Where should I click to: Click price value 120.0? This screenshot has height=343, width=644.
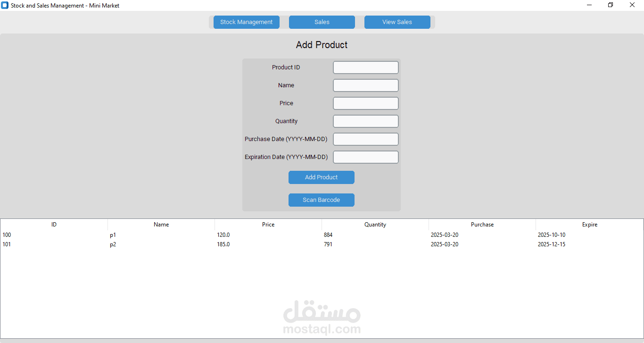point(223,235)
